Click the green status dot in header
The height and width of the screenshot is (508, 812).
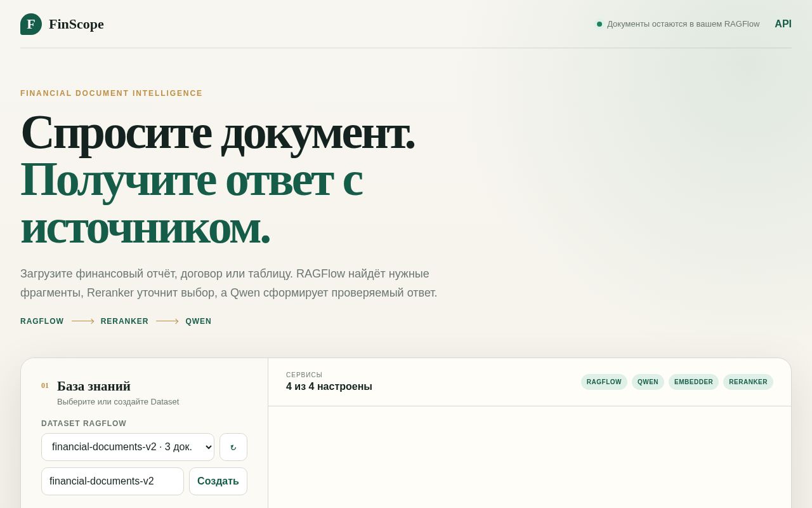click(599, 24)
